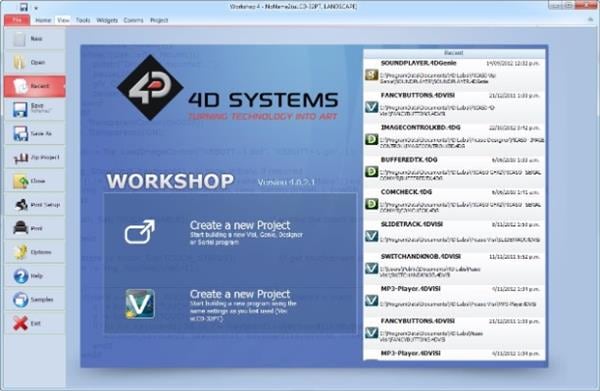This screenshot has width=600, height=391.
Task: Click the Recent header of the file list
Action: point(454,53)
